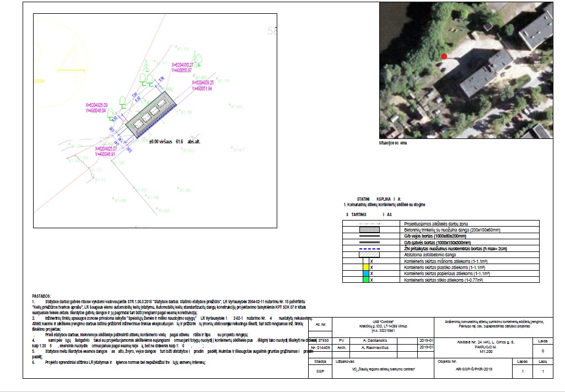
Task: Select legend text 'G/b gatvės bortas (1000x150x300mm)'
Action: click(438, 243)
